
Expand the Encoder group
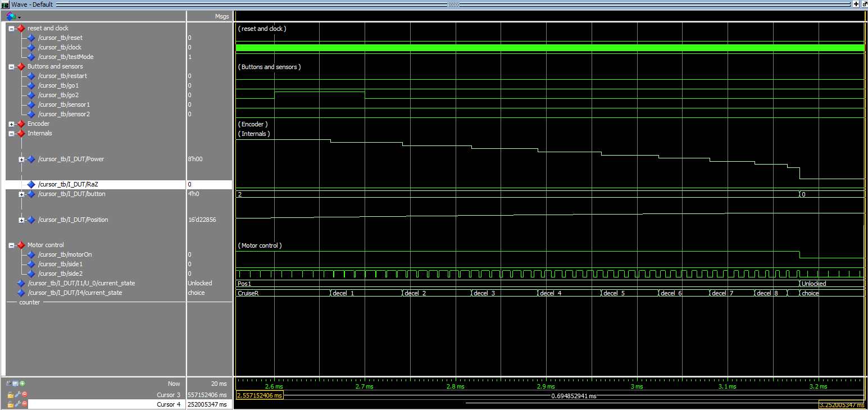[12, 124]
